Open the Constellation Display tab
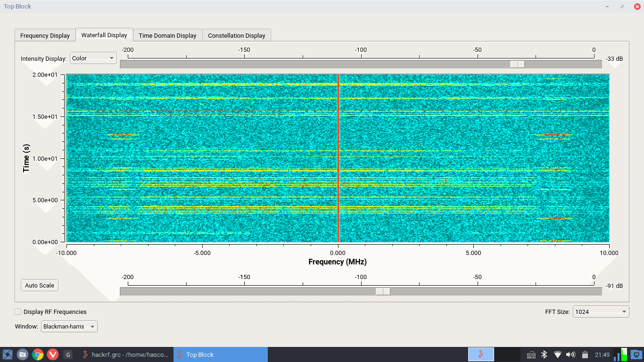The height and width of the screenshot is (362, 644). coord(236,35)
